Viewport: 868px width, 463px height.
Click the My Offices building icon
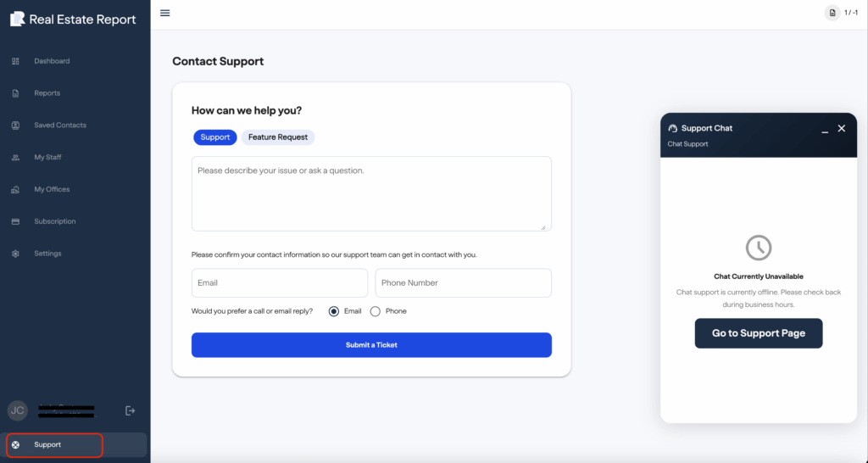point(15,190)
